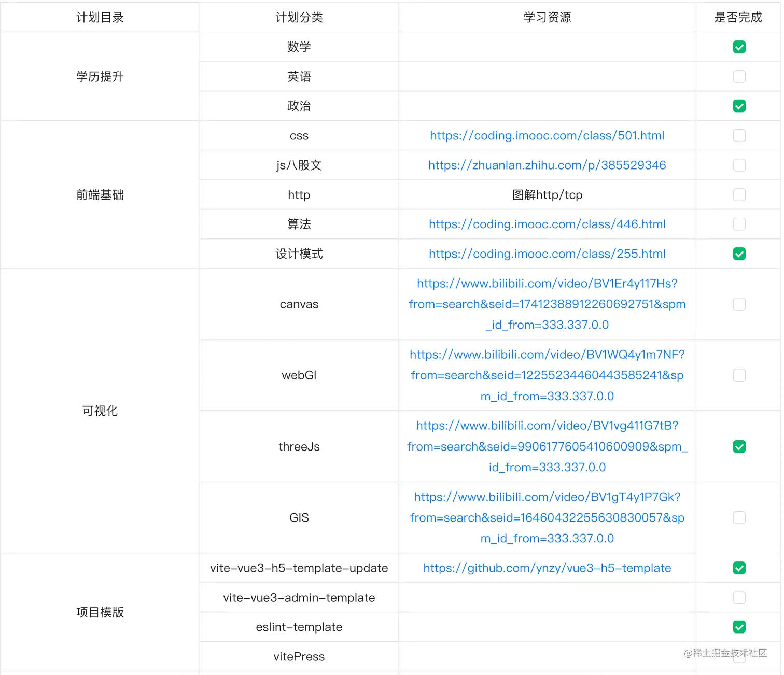Viewport: 784px width, 675px height.
Task: Click the 计划分类 column header
Action: point(299,18)
